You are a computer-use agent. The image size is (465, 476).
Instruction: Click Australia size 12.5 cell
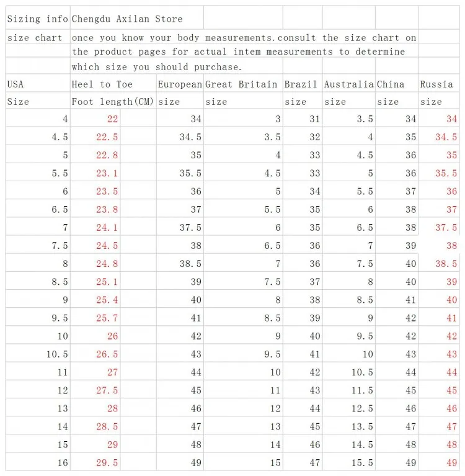(x=349, y=408)
